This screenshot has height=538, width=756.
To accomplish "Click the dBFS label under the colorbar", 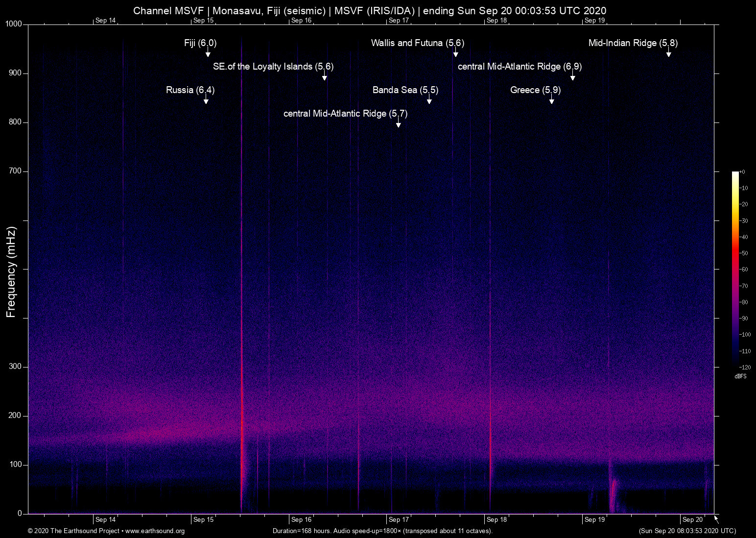I will pos(740,376).
